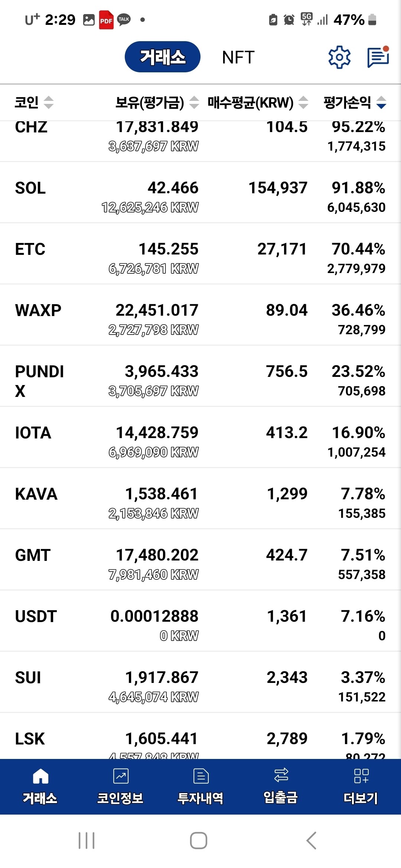Toggle 평가손익 sort direction arrows
Screen dimensions: 401x868
tap(381, 102)
